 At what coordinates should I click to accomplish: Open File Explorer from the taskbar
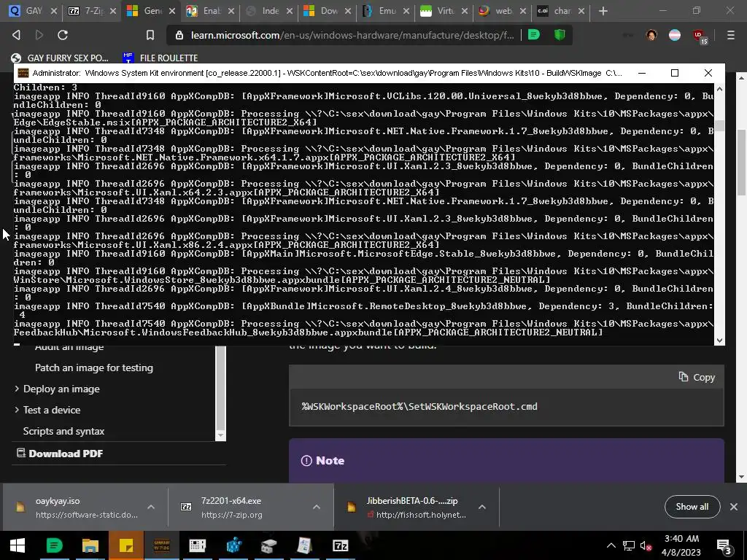click(x=90, y=545)
